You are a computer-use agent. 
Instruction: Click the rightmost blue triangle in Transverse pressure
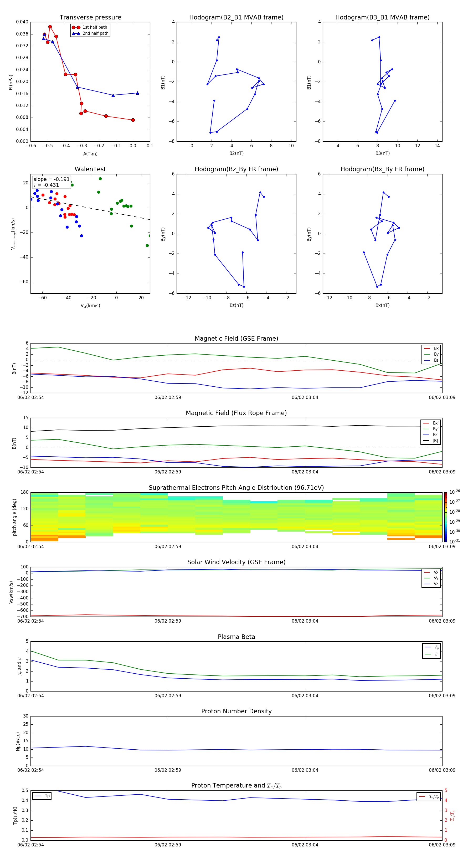pyautogui.click(x=137, y=93)
